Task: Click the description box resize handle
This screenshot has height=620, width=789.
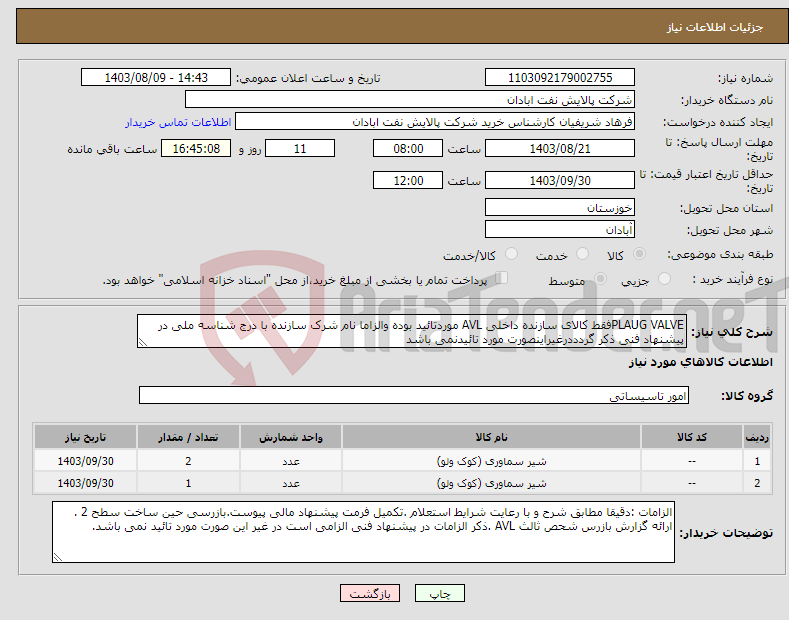Action: pos(143,342)
